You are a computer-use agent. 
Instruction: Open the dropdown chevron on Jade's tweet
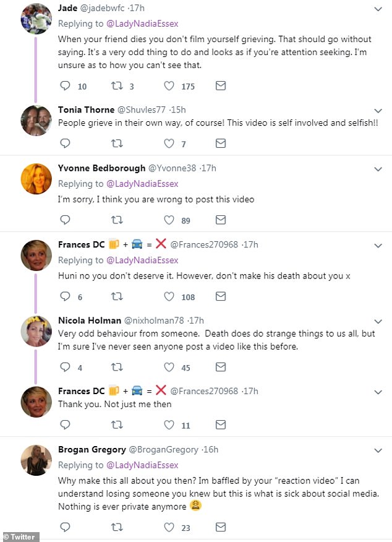click(x=378, y=9)
